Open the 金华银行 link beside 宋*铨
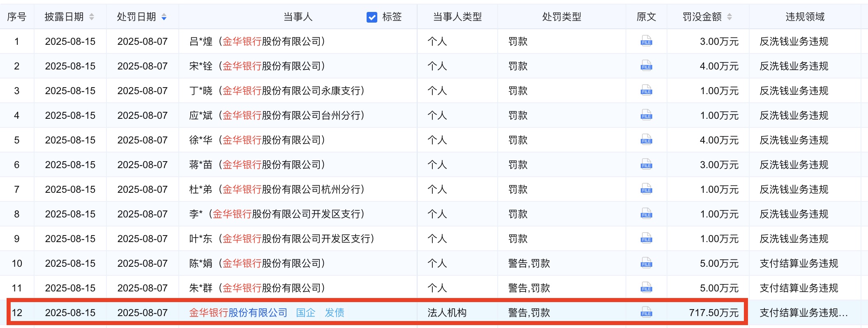The image size is (868, 328). pyautogui.click(x=242, y=66)
